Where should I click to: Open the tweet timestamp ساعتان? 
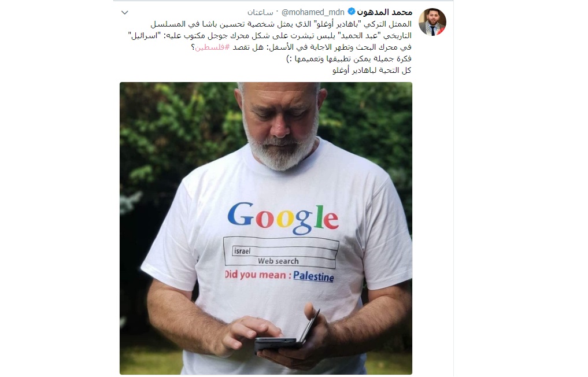pyautogui.click(x=260, y=12)
